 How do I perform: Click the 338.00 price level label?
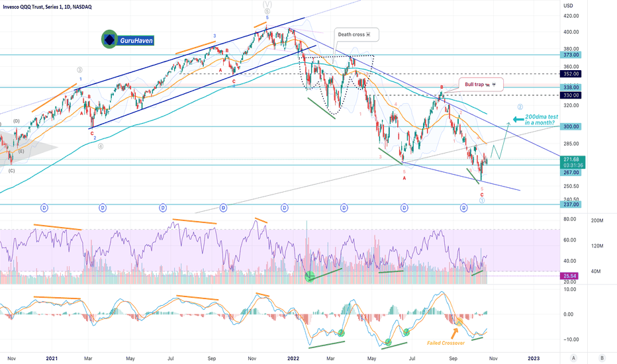[571, 87]
